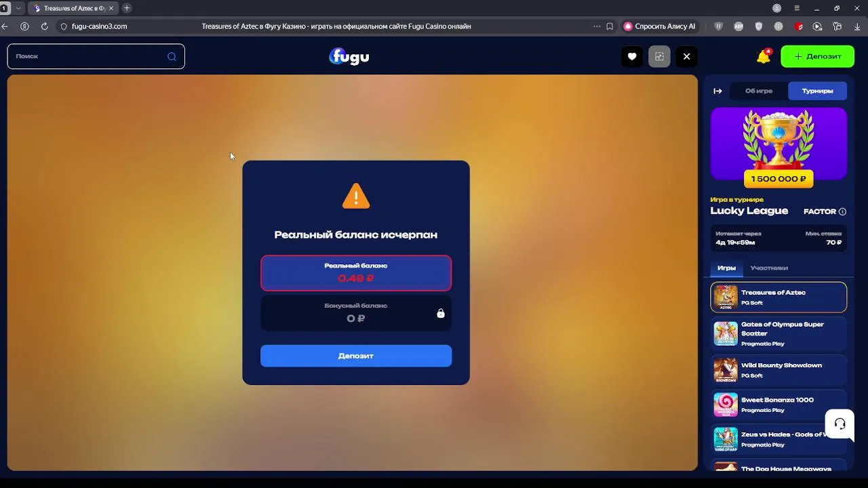Click the warning triangle icon
The width and height of the screenshot is (868, 488).
356,197
